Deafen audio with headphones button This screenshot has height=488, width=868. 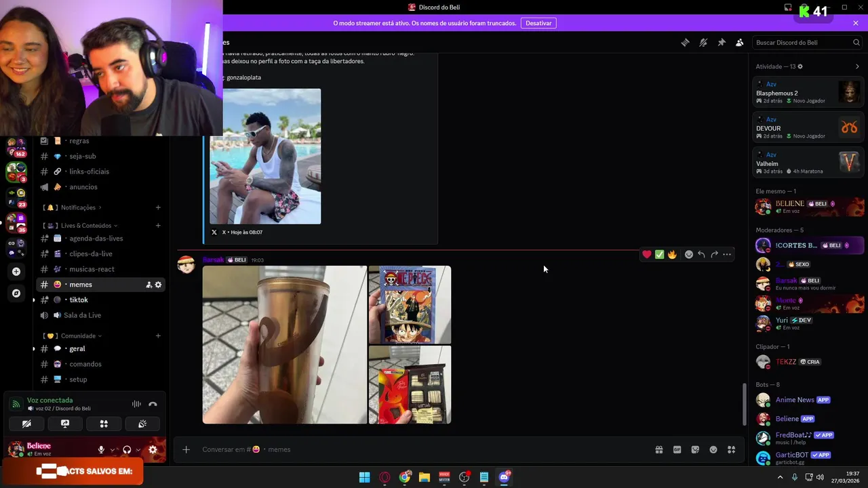[127, 449]
